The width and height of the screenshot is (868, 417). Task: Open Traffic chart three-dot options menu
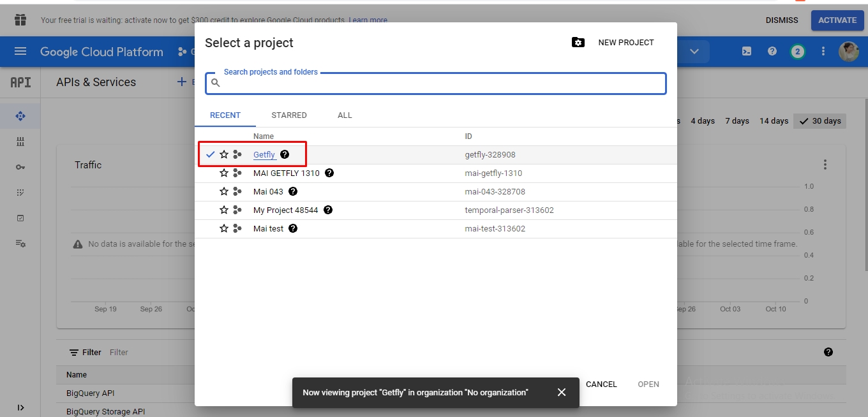point(825,165)
